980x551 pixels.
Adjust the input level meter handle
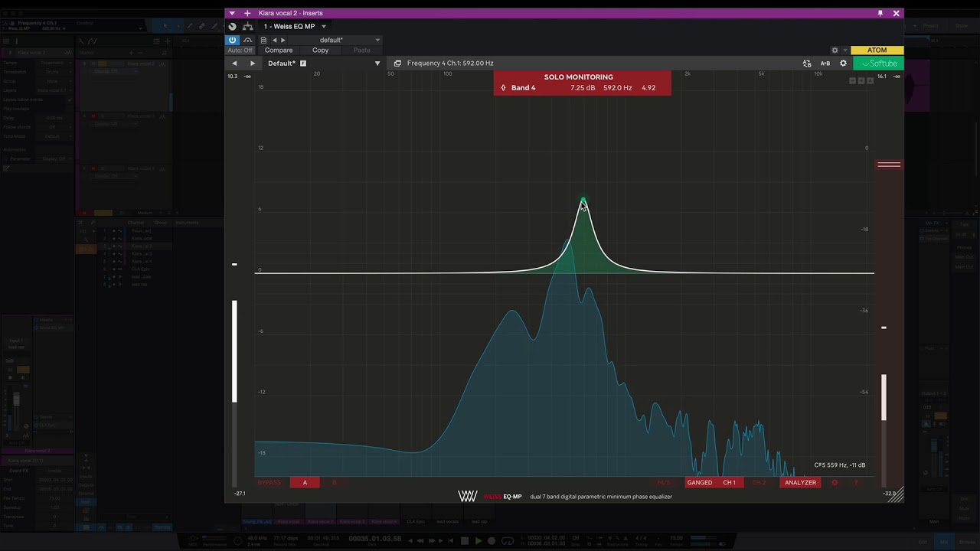pyautogui.click(x=234, y=265)
